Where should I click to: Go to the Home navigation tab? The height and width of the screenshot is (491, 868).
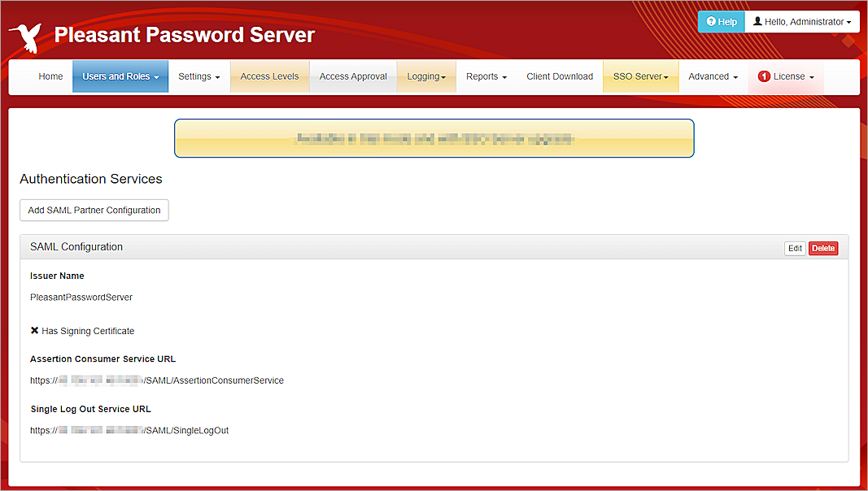(50, 76)
